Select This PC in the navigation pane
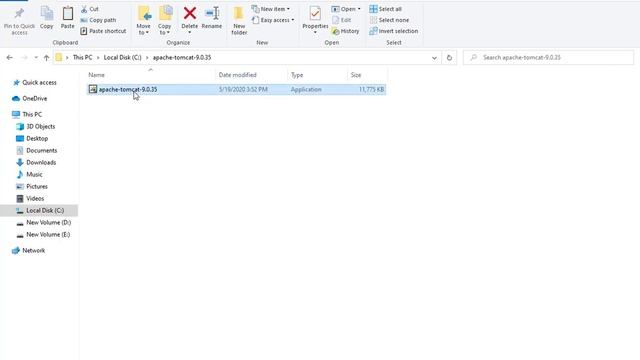Viewport: 640px width, 360px height. (32, 114)
